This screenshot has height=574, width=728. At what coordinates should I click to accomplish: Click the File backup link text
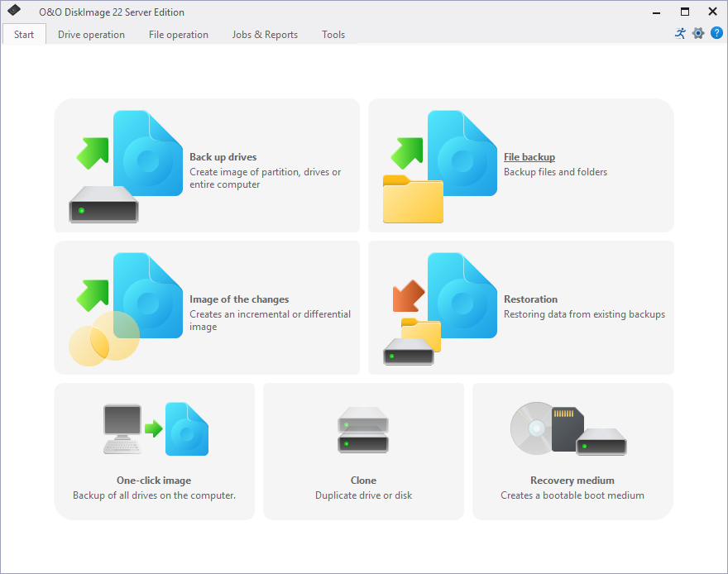click(529, 157)
